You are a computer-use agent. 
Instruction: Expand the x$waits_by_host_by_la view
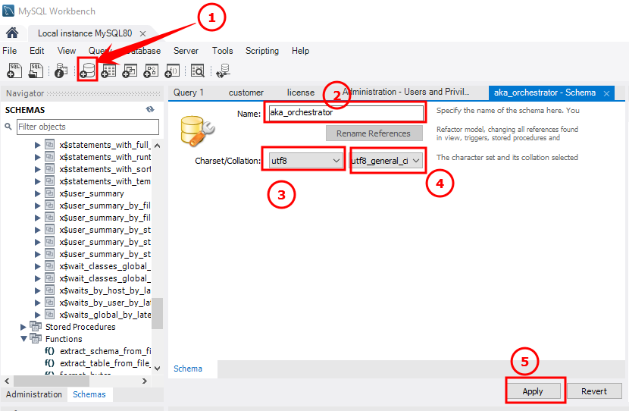click(x=37, y=290)
